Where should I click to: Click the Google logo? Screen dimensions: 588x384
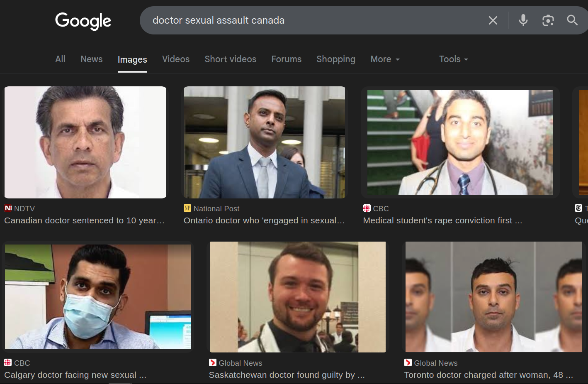[83, 21]
